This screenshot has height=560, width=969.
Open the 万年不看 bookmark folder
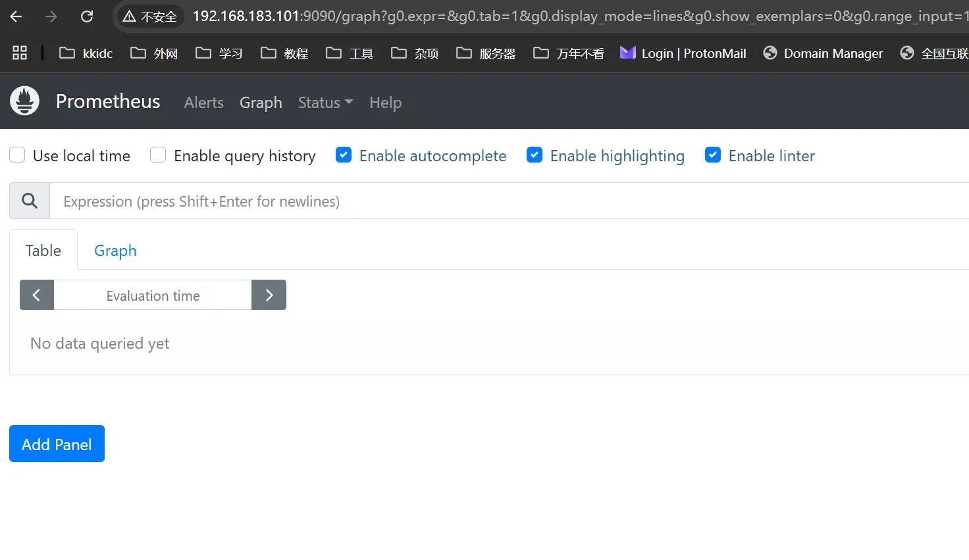569,53
